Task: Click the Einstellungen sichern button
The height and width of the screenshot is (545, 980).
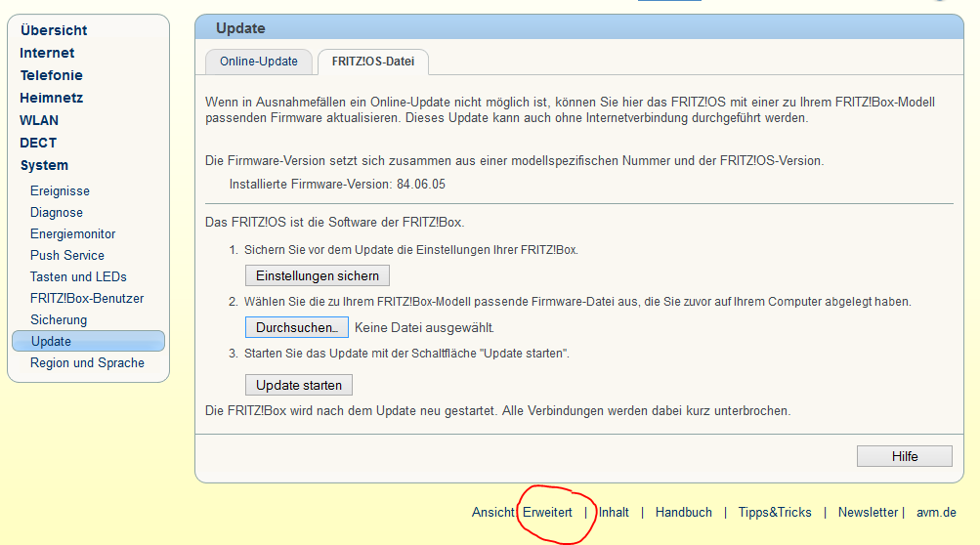Action: (317, 275)
